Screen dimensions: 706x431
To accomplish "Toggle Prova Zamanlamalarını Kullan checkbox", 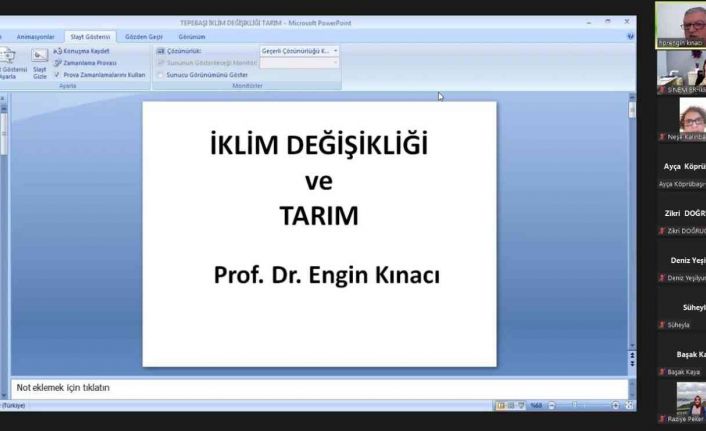I will pyautogui.click(x=57, y=75).
